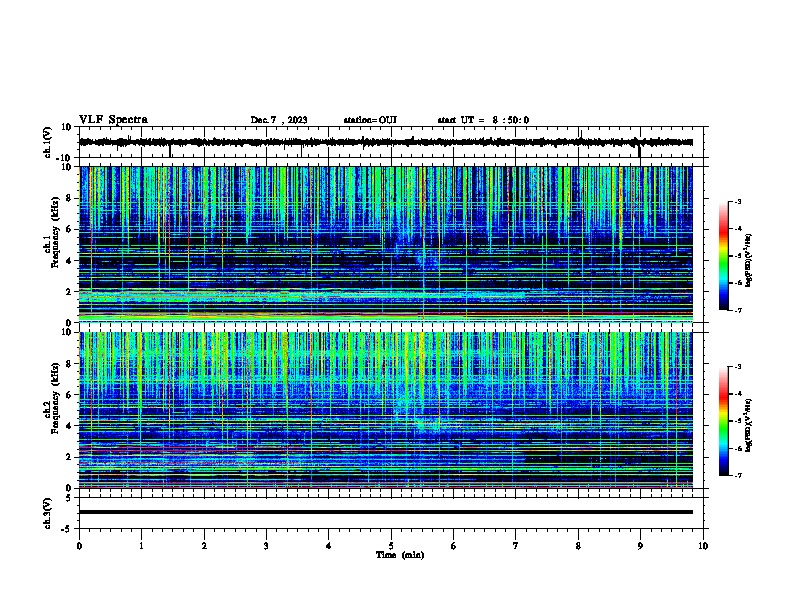
Task: Click ch.2 frequency axis "2" tick label
Action: [70, 457]
